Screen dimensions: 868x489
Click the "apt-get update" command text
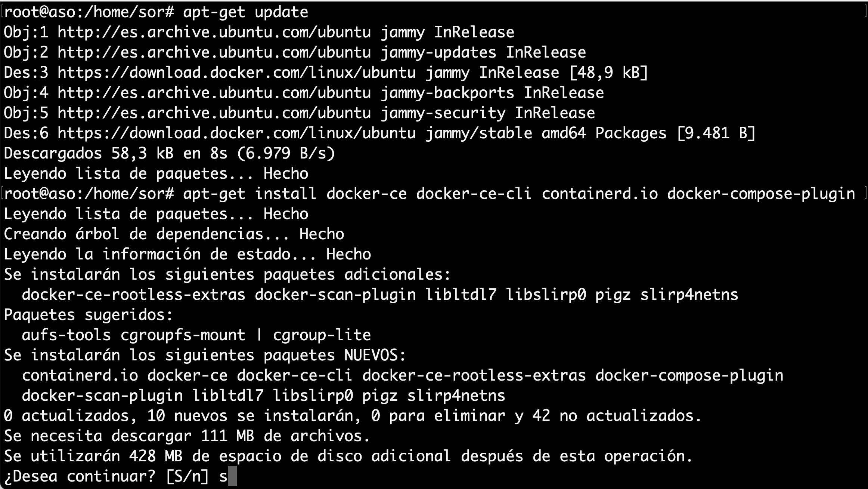[x=245, y=12]
